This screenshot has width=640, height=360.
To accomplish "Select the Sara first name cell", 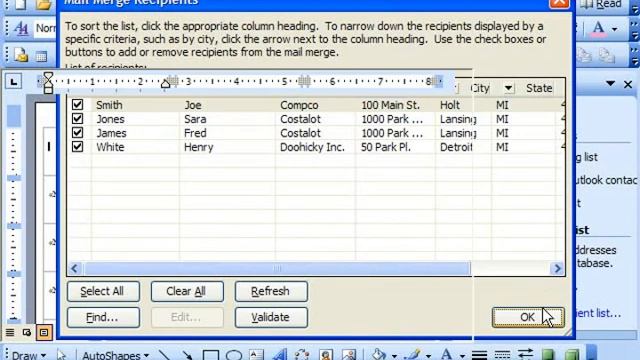I will [x=195, y=119].
